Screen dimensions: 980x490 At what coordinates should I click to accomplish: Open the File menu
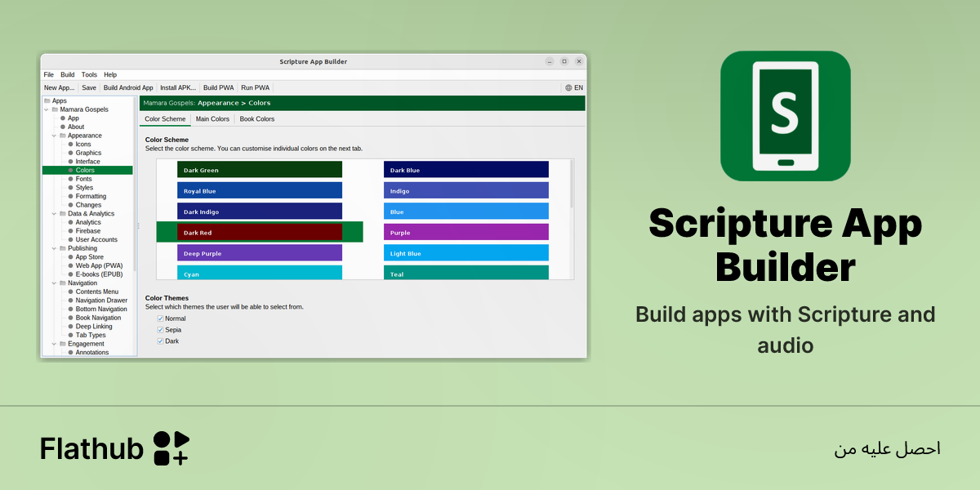coord(49,74)
